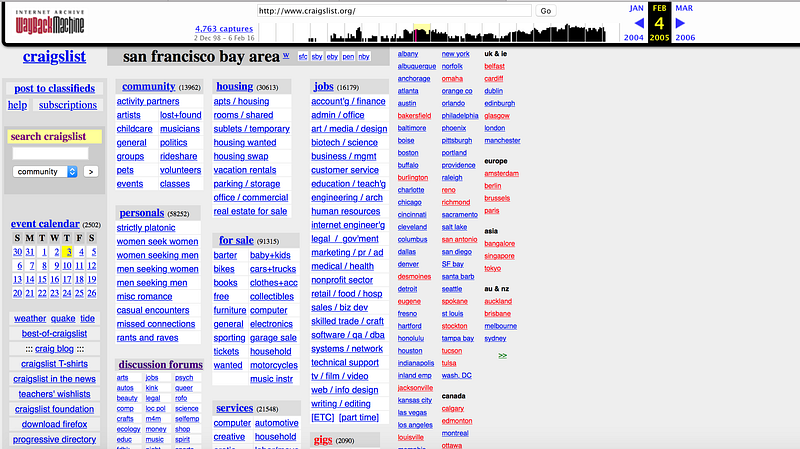Viewport: 800px width, 449px height.
Task: Open the amsterdam city link
Action: 502,174
